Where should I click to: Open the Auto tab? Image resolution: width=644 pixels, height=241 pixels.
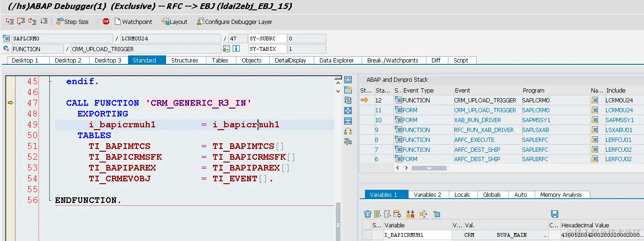[521, 194]
